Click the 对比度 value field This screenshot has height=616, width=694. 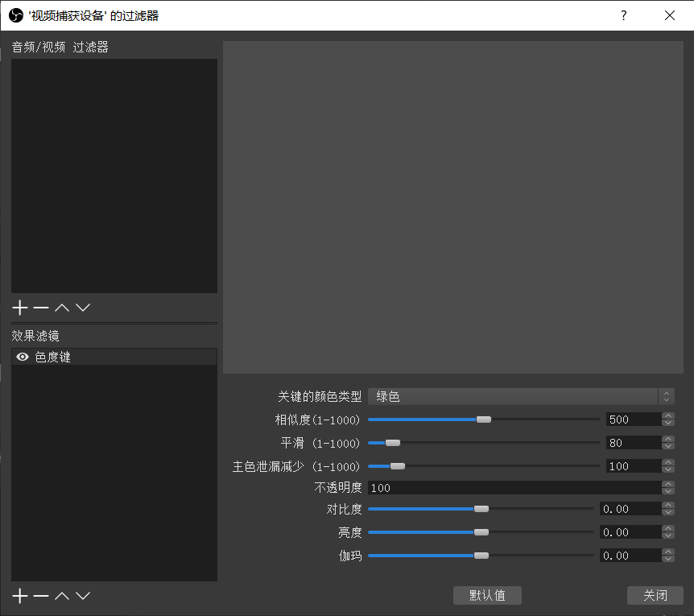click(x=631, y=509)
